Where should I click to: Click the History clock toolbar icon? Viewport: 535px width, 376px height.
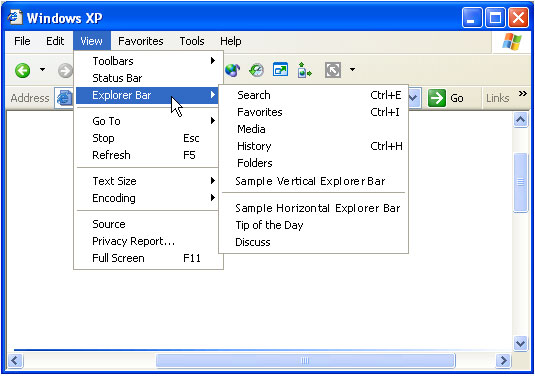[256, 70]
